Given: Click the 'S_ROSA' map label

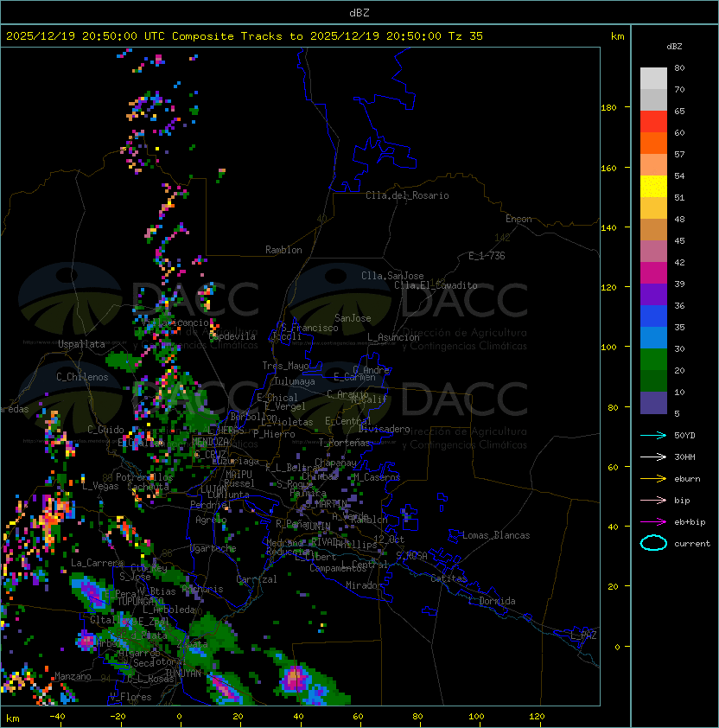Looking at the screenshot, I should tap(411, 555).
